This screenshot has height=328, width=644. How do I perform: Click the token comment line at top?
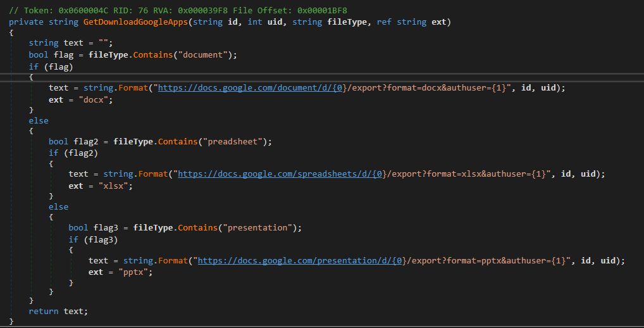click(178, 11)
